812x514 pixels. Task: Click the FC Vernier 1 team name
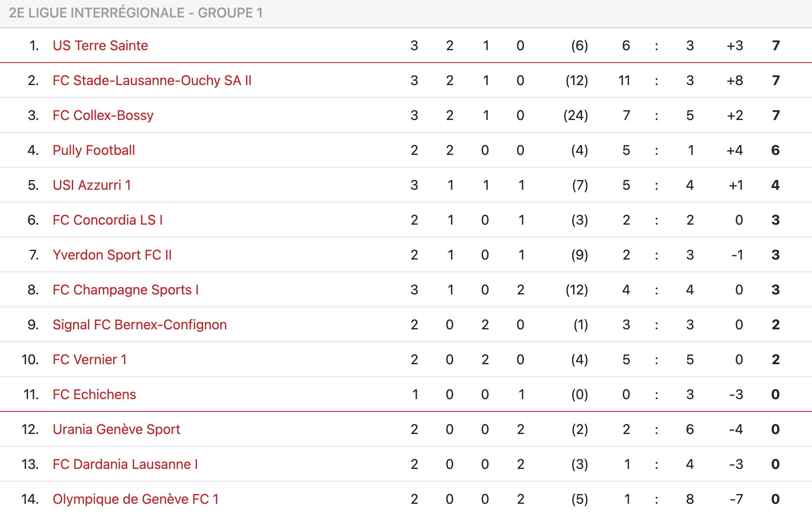[90, 360]
